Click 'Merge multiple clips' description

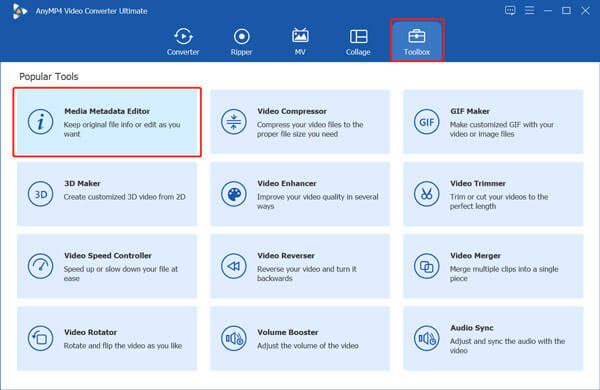pos(504,273)
